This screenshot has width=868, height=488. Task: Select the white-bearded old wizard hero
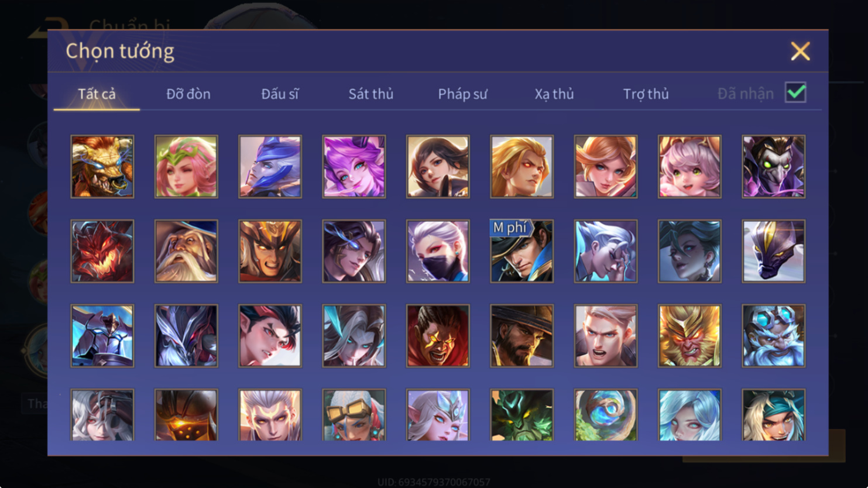[186, 251]
